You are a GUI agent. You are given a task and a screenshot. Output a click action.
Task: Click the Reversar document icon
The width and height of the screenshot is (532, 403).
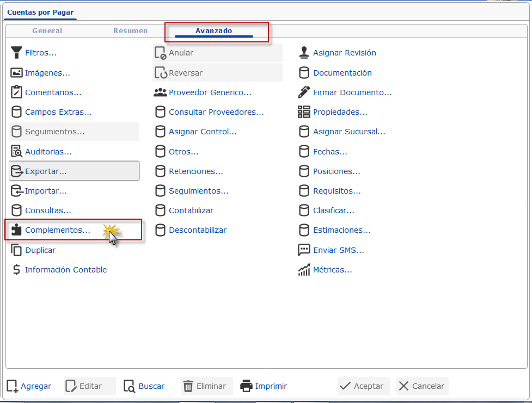161,72
